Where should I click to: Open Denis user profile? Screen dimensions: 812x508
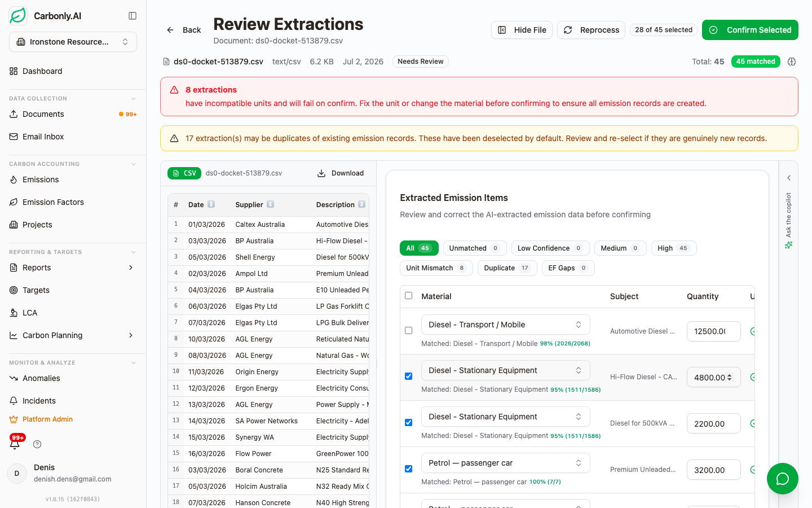[73, 473]
